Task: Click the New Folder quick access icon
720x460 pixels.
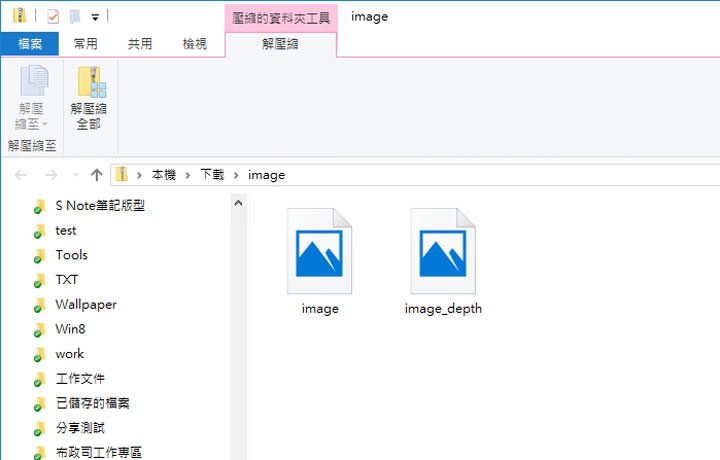Action: [75, 17]
